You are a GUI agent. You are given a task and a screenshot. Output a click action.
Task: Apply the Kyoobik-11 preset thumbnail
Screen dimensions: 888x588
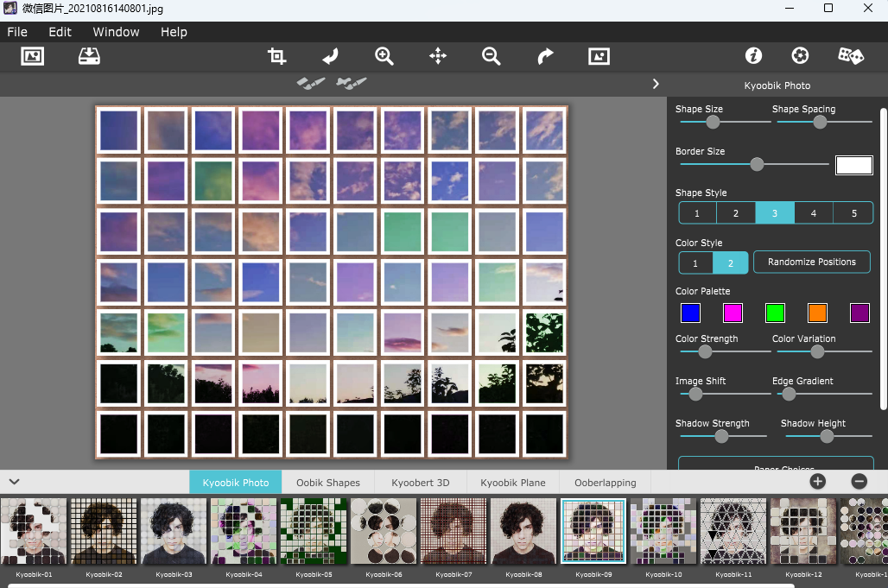(x=733, y=531)
